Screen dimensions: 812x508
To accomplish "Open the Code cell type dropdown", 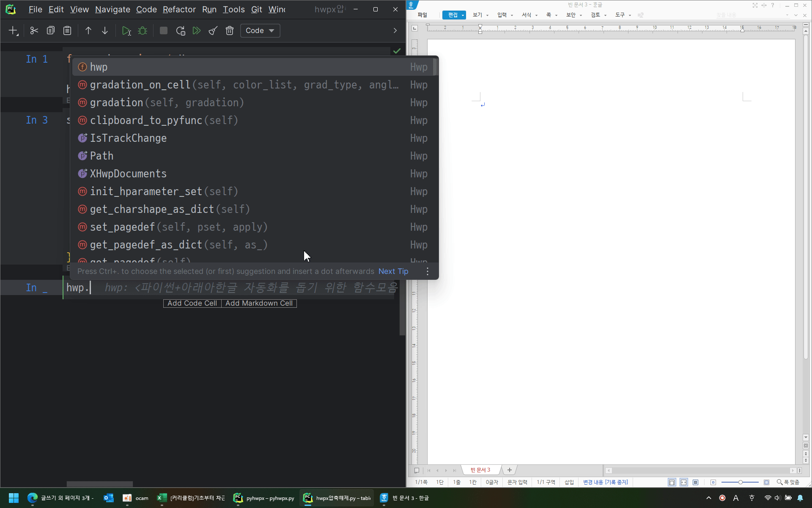I will click(x=260, y=30).
